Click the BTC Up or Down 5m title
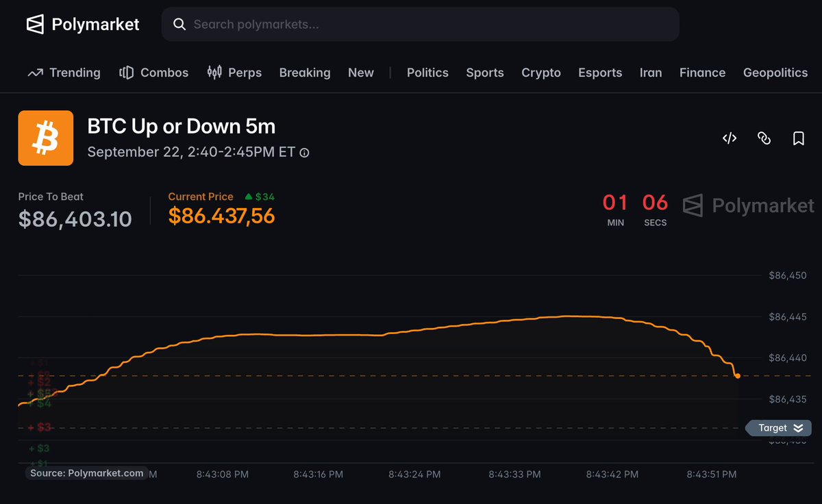The width and height of the screenshot is (822, 504). 182,126
